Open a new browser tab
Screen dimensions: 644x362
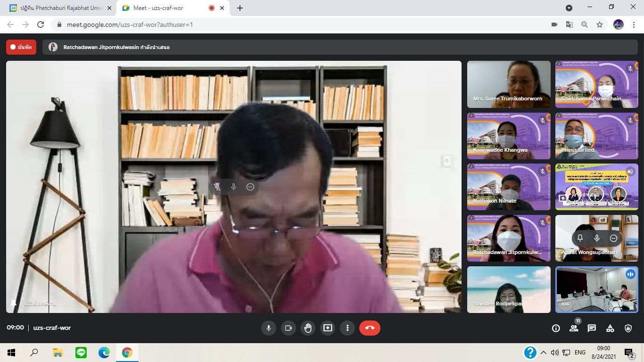click(240, 8)
